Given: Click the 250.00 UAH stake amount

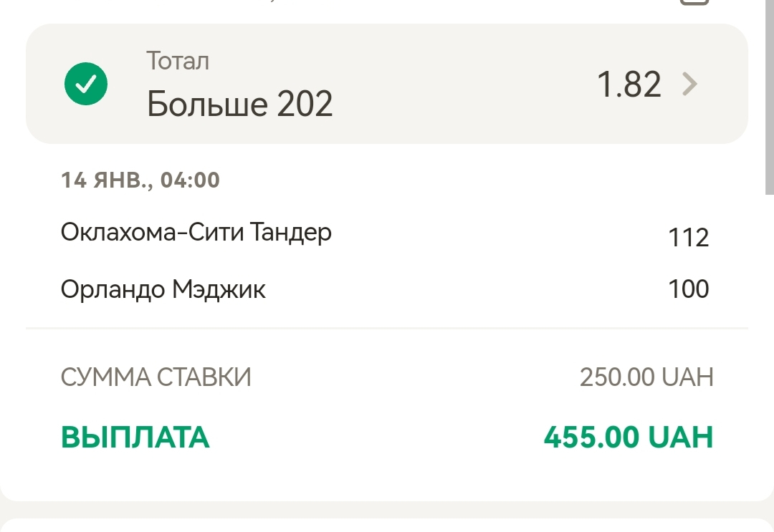Looking at the screenshot, I should 646,377.
